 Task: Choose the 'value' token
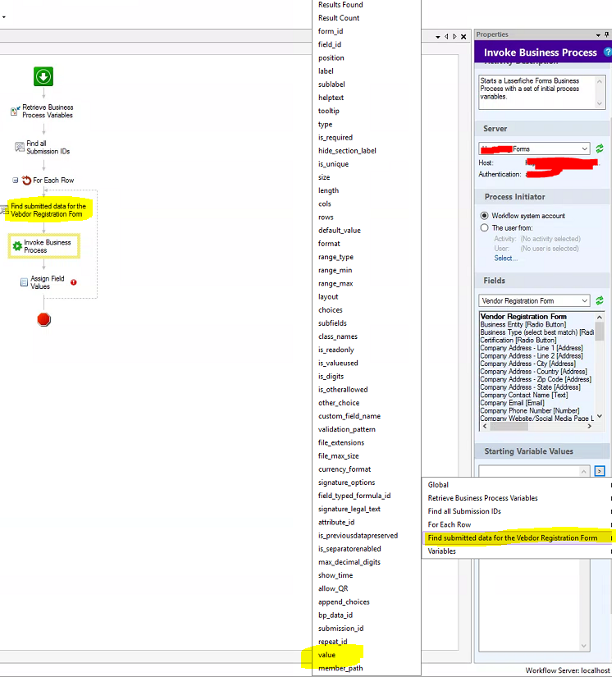[326, 655]
